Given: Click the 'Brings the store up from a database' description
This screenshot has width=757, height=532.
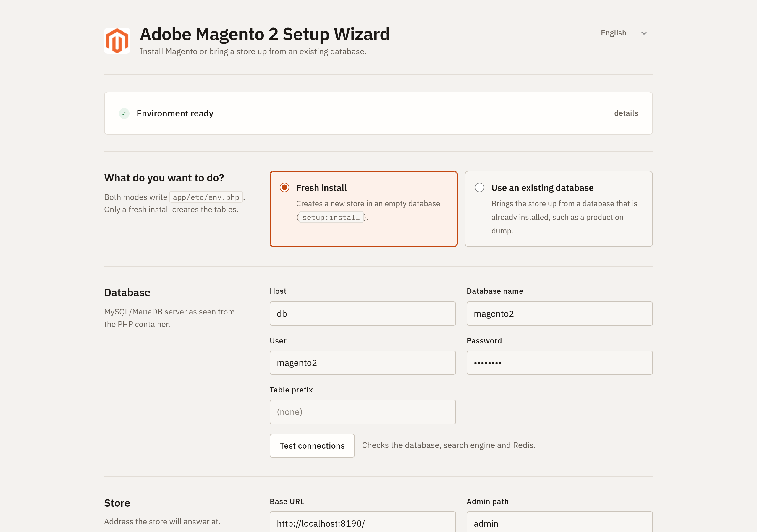Looking at the screenshot, I should pyautogui.click(x=564, y=217).
